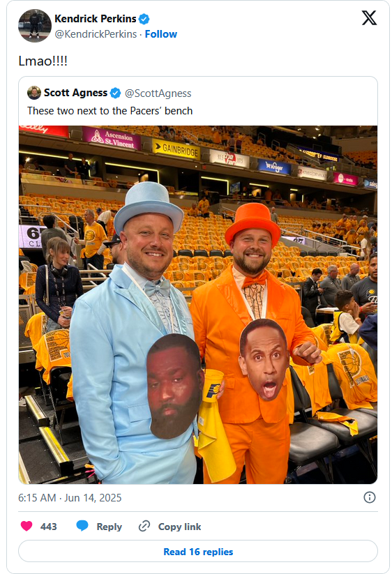Open Scott Agness display name link
This screenshot has height=574, width=392.
[75, 93]
